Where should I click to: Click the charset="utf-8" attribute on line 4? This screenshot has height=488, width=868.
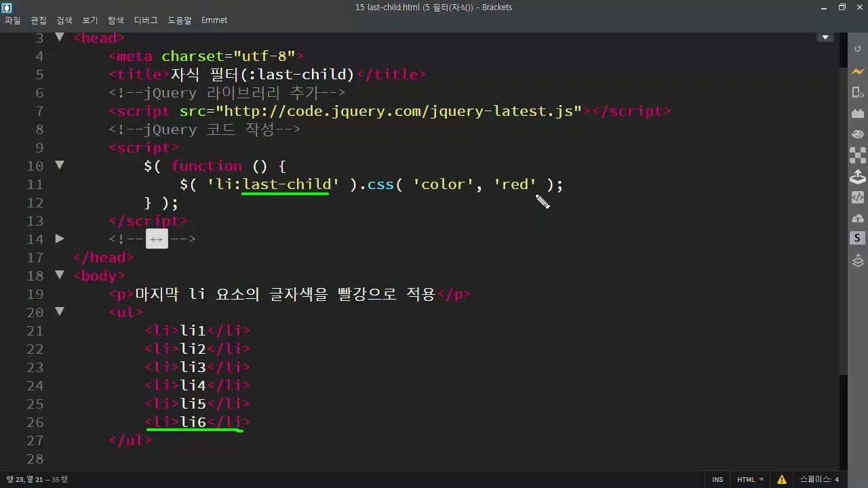click(228, 56)
